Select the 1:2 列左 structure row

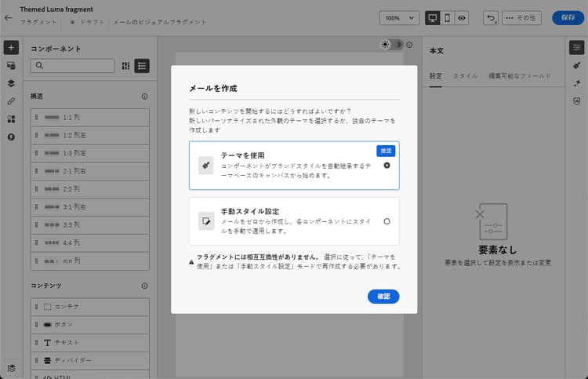[90, 136]
